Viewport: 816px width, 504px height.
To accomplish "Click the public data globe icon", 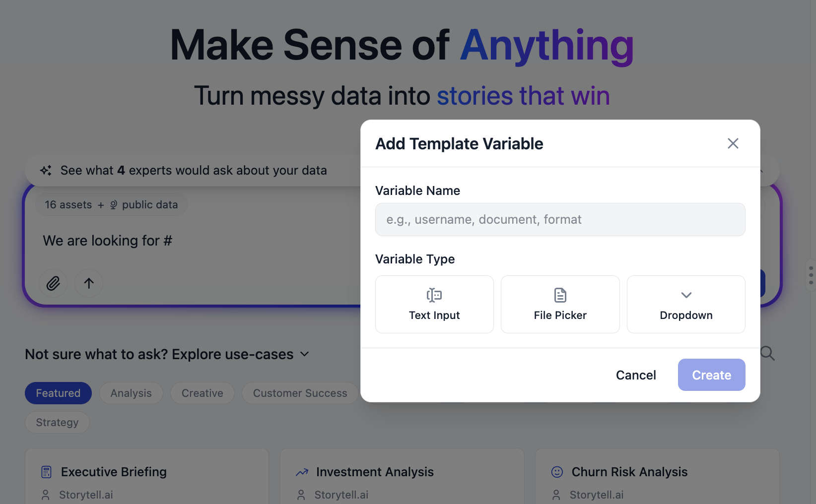I will [114, 204].
